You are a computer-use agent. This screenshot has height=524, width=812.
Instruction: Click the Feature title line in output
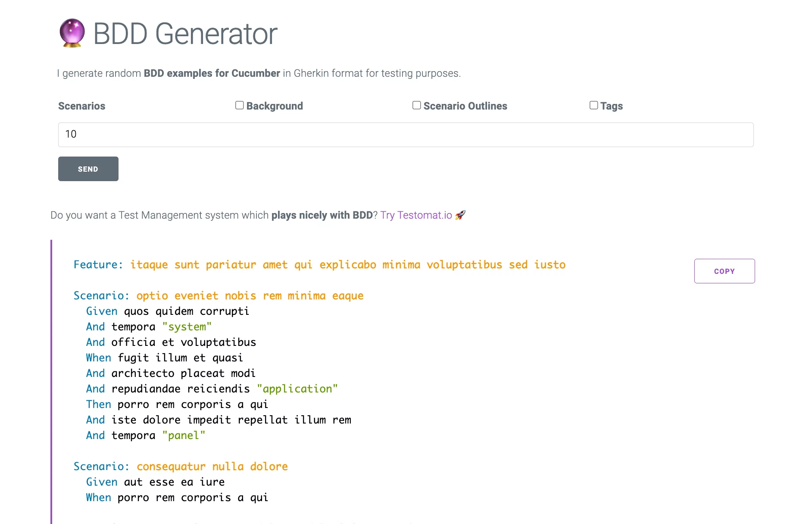(319, 264)
